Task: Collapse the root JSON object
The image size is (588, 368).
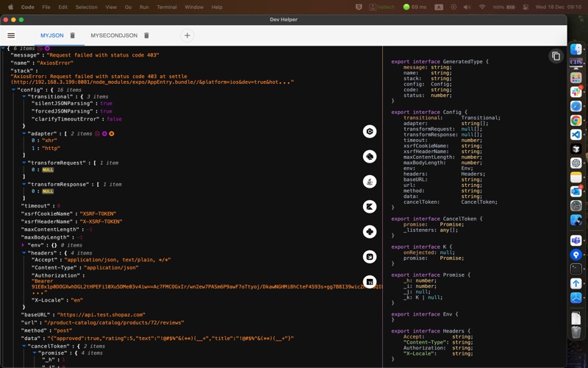Action: pos(3,48)
